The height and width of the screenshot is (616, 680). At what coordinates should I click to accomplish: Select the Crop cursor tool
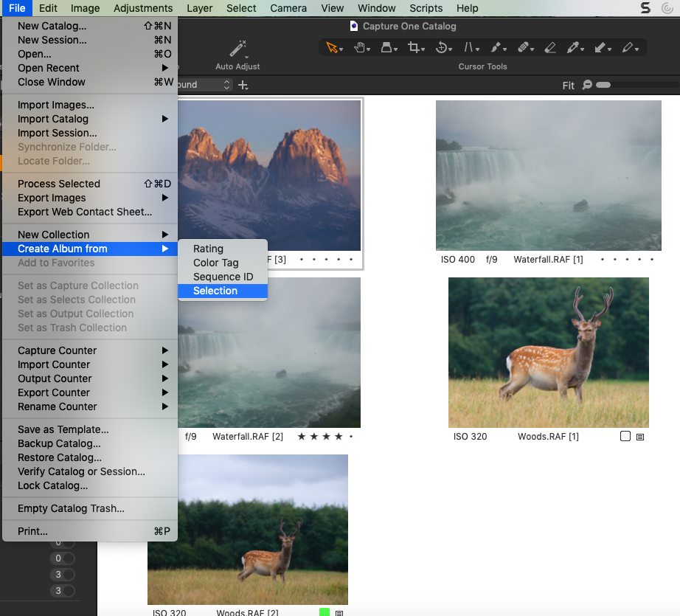[x=413, y=47]
